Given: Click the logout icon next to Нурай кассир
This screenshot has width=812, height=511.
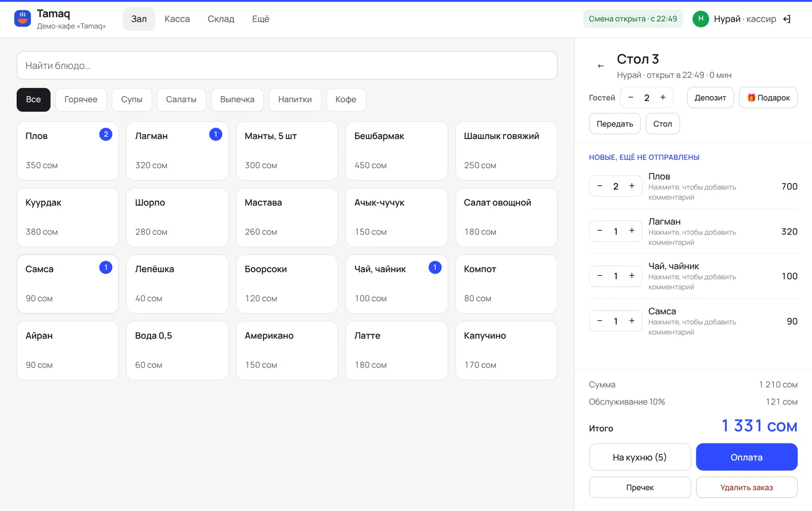Looking at the screenshot, I should pos(787,19).
